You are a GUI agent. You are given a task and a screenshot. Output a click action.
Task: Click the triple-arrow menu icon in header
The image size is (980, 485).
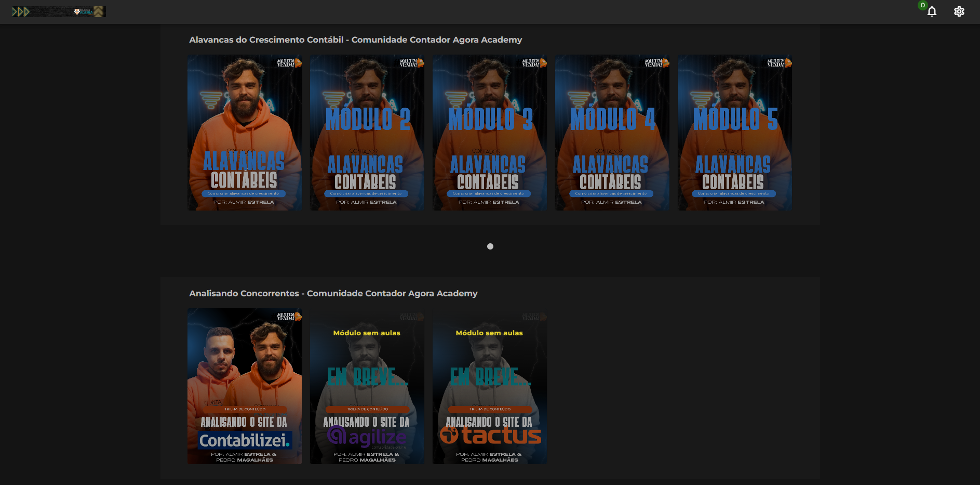click(21, 11)
